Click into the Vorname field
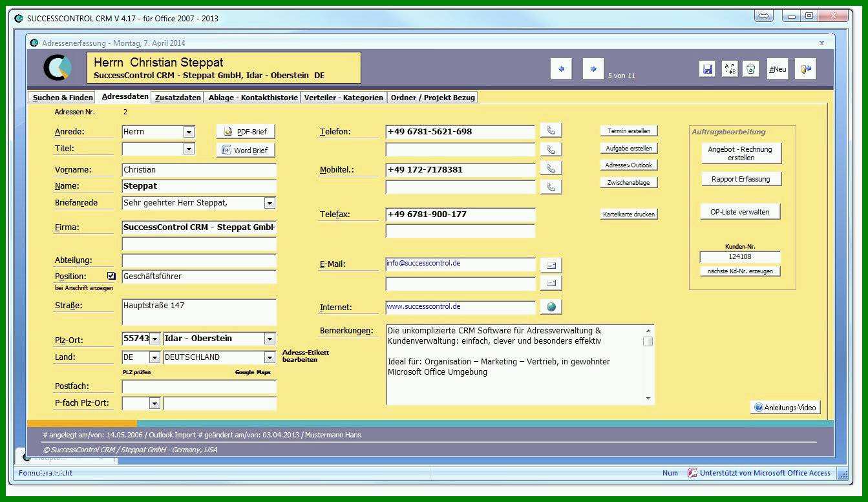Screen dimensions: 868x502 [199, 170]
